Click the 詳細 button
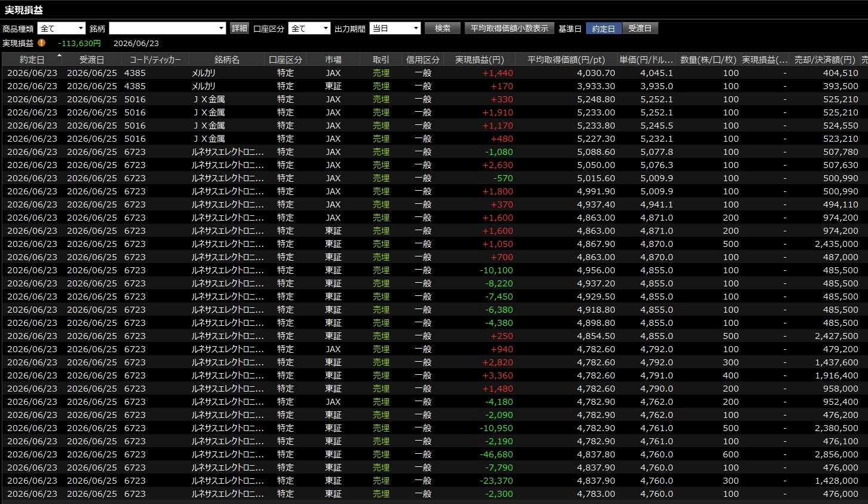The height and width of the screenshot is (504, 868). 239,28
